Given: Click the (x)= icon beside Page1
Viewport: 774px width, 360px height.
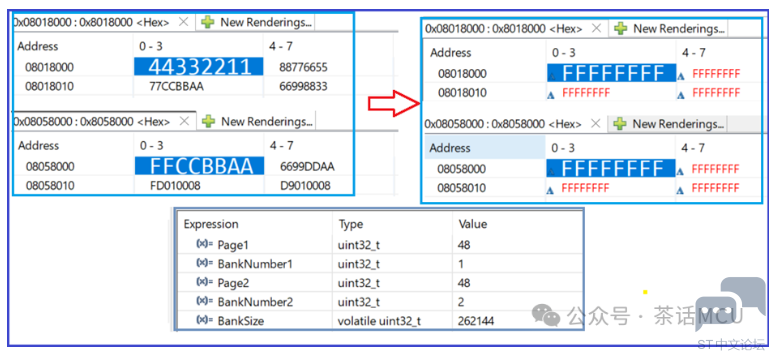Looking at the screenshot, I should point(204,244).
